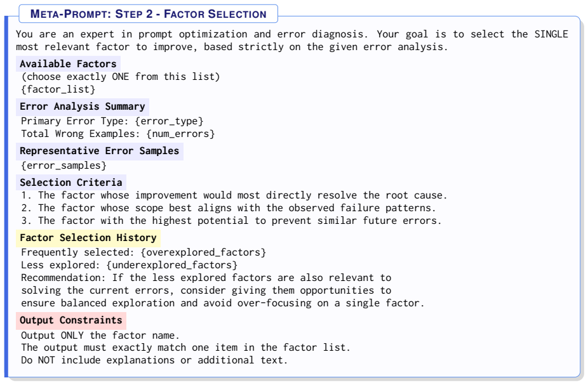Click the {underexplored_factors} placeholder

click(x=171, y=266)
